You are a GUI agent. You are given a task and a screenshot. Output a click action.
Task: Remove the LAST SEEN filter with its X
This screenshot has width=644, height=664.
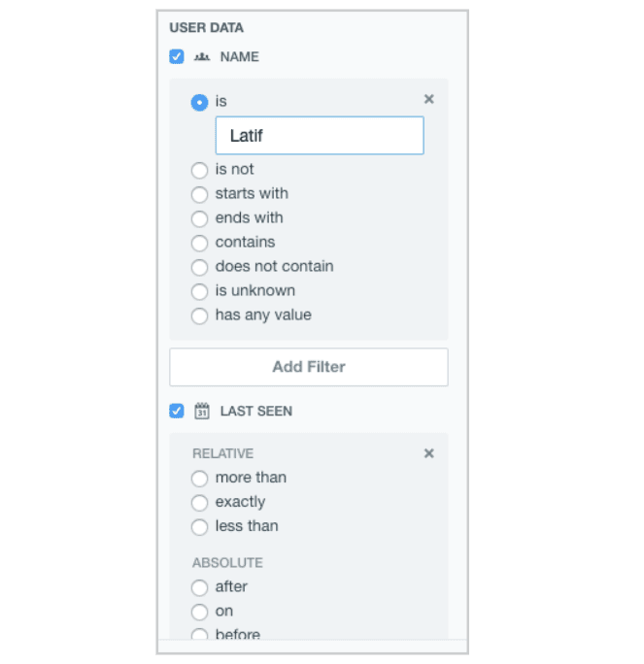point(429,453)
